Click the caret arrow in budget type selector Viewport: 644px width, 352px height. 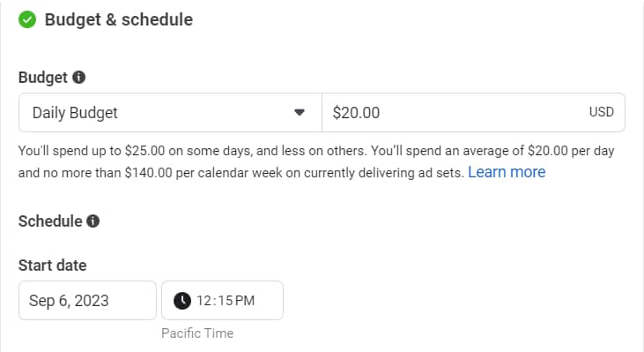[x=300, y=112]
